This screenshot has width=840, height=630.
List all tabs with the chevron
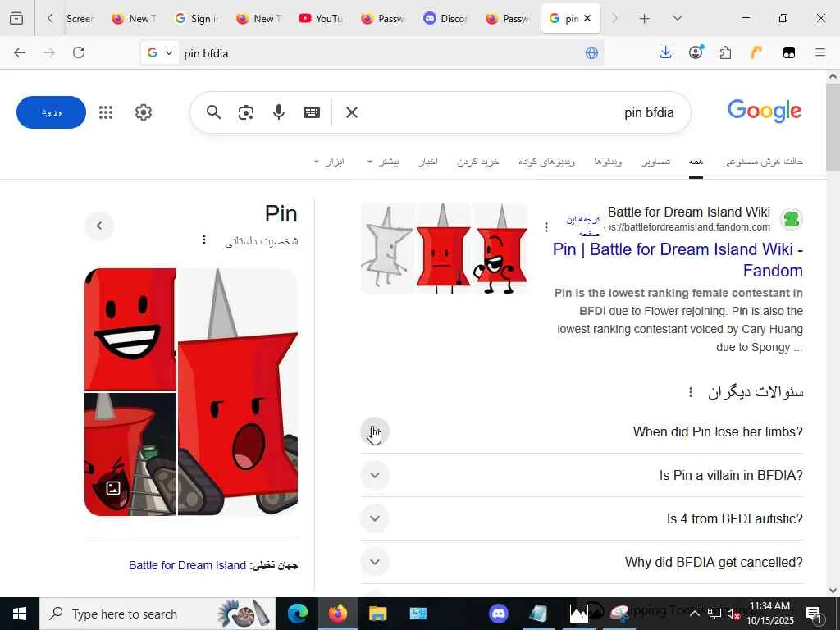(x=677, y=19)
